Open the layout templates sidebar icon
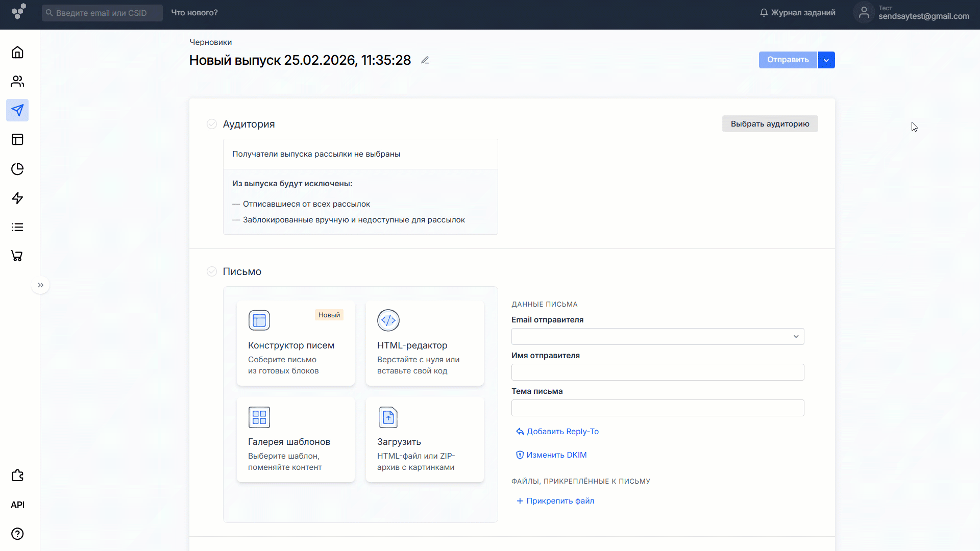The height and width of the screenshot is (551, 980). 17,140
